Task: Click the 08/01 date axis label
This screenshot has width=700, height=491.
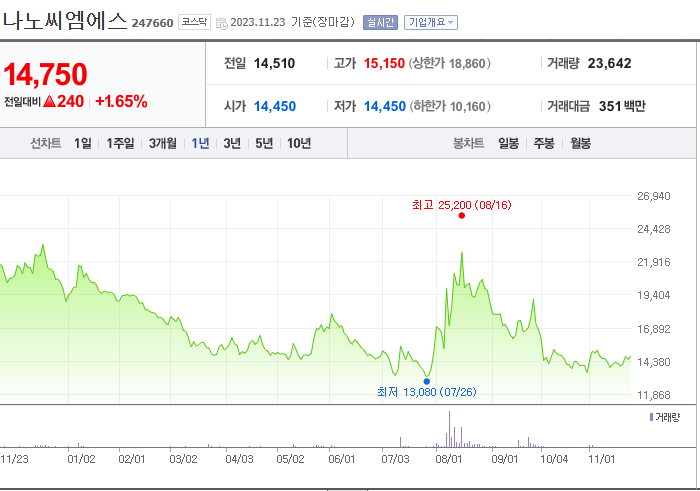Action: point(449,459)
